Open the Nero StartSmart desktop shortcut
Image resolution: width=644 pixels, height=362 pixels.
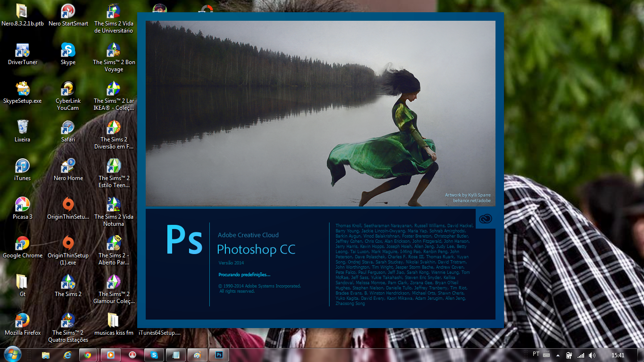(x=68, y=15)
